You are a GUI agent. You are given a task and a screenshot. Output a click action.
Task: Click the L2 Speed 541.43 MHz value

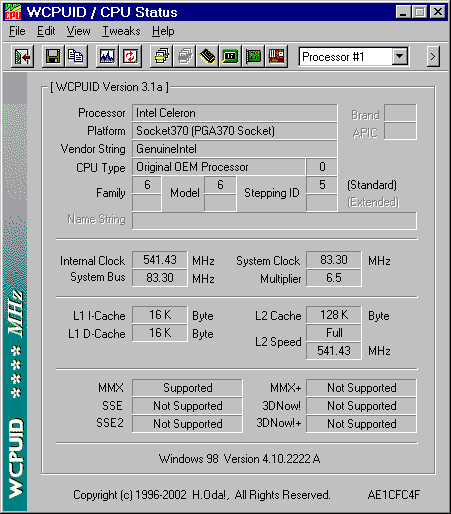pyautogui.click(x=334, y=351)
